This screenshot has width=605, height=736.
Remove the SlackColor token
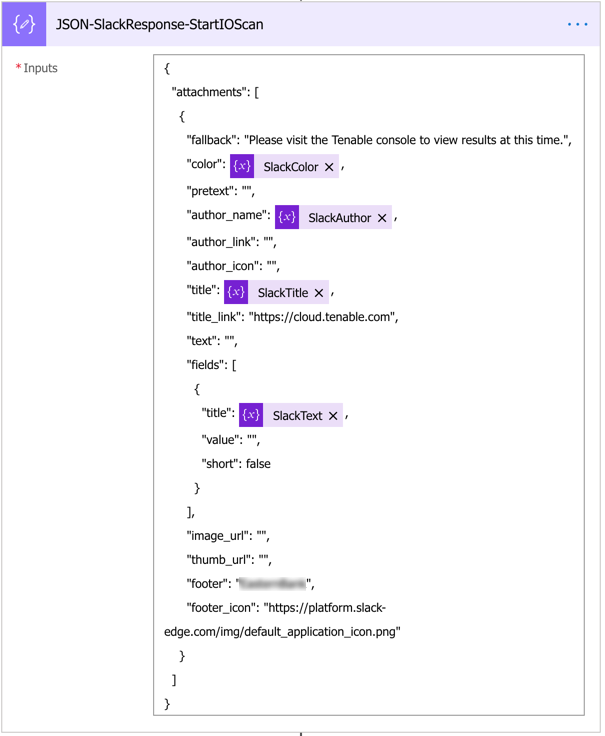pos(329,167)
